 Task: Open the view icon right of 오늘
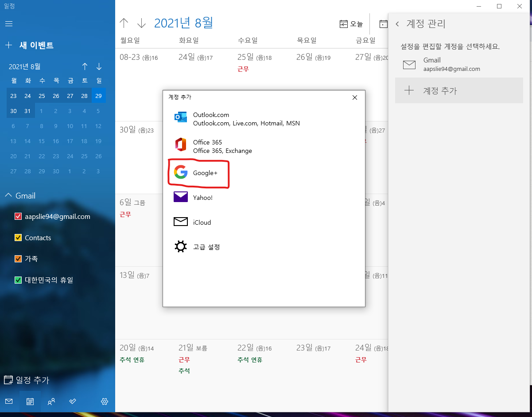pyautogui.click(x=383, y=24)
